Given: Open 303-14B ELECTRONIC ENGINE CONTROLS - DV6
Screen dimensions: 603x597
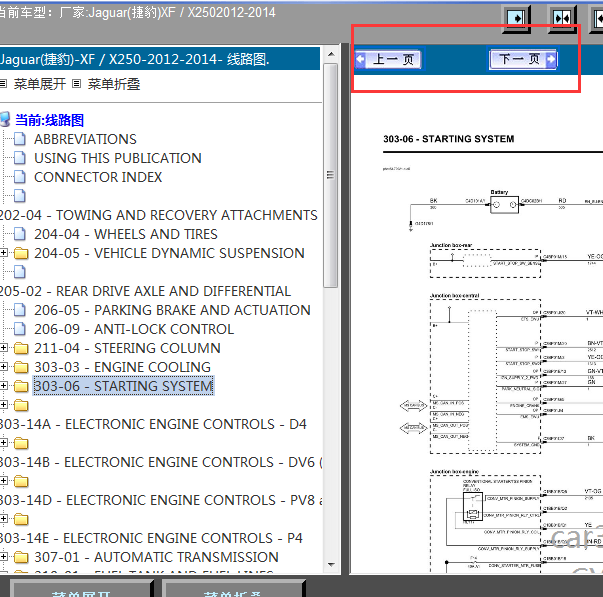Looking at the screenshot, I should (x=161, y=462).
